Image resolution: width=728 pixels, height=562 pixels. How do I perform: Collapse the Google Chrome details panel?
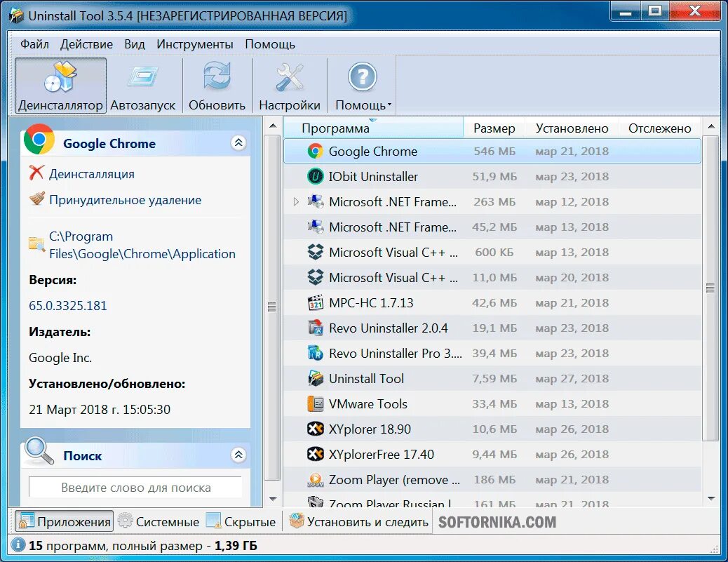238,142
